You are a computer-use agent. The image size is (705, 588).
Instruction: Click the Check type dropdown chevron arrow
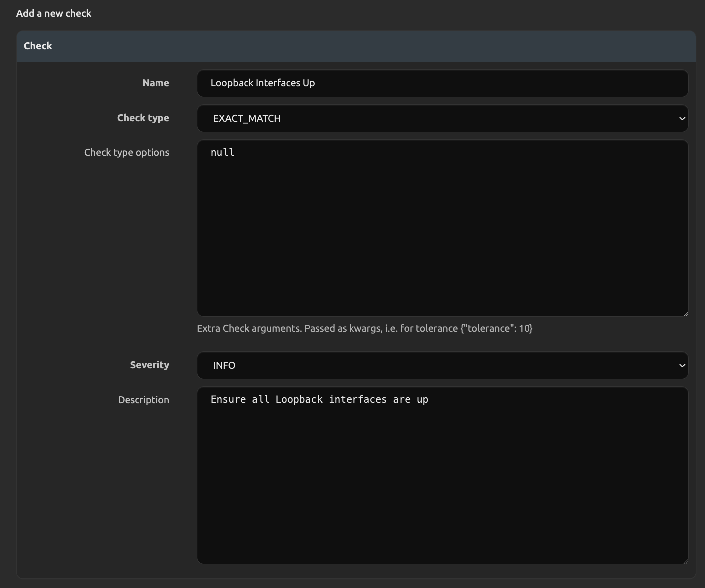682,119
